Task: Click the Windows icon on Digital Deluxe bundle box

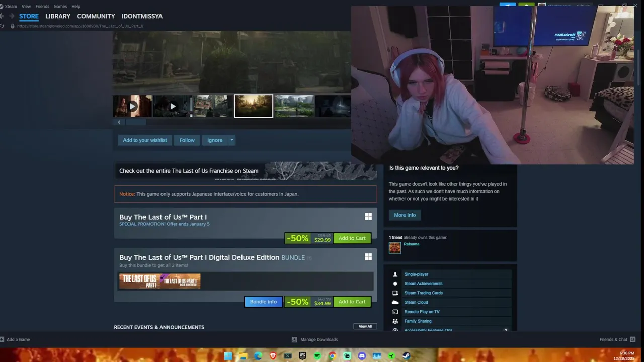Action: point(368,257)
